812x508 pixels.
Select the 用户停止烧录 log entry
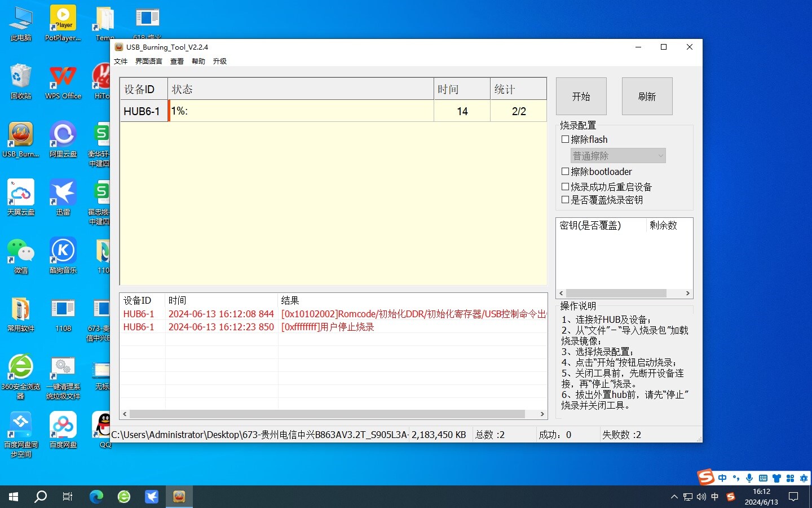pyautogui.click(x=333, y=327)
